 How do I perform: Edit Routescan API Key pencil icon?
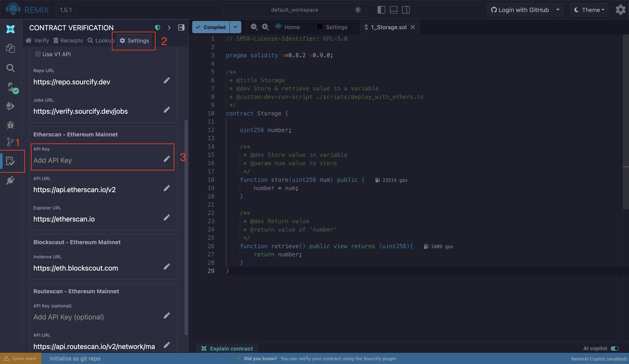tap(167, 315)
